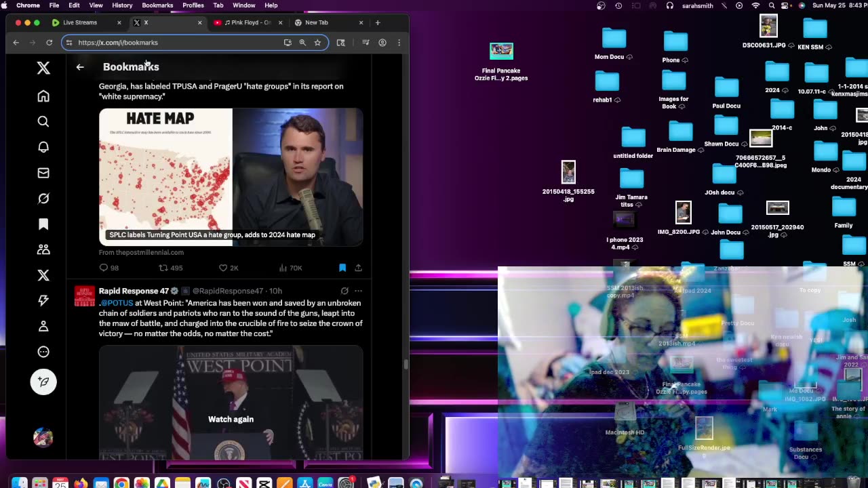
Task: Select the Brain Damage folder on desktop
Action: tap(679, 137)
